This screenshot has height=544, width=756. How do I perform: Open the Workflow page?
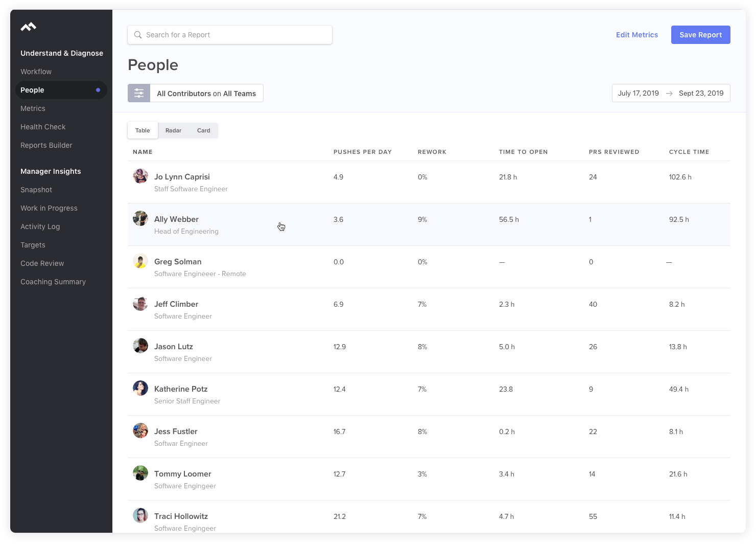point(36,72)
